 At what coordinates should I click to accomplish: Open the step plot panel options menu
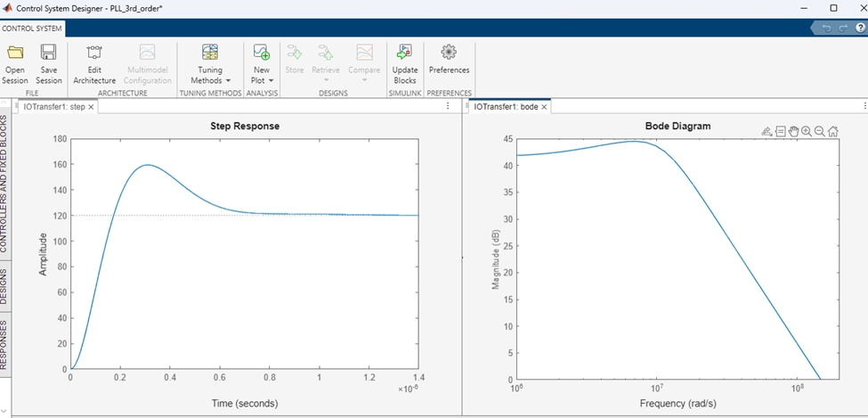click(x=447, y=106)
